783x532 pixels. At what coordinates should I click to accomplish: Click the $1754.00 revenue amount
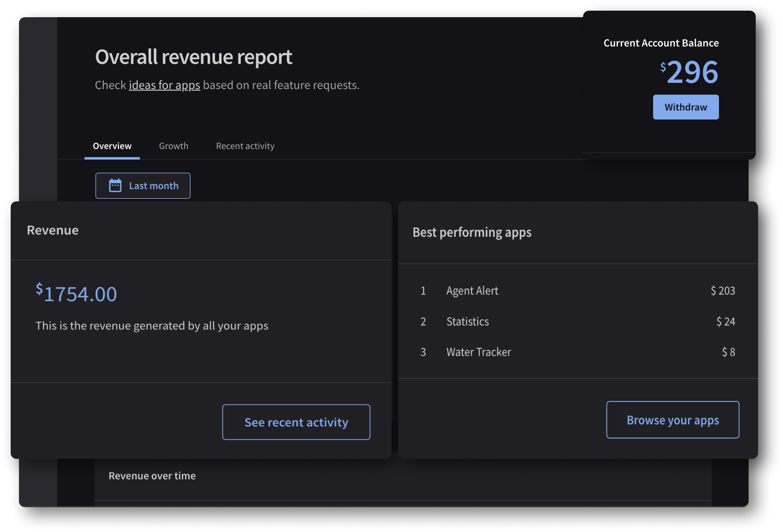77,293
